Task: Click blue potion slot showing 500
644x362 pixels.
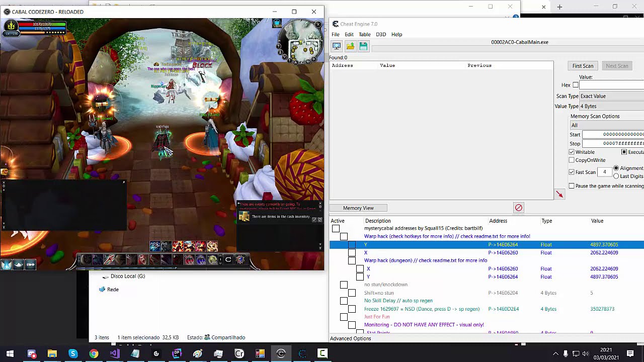Action: coord(201,259)
